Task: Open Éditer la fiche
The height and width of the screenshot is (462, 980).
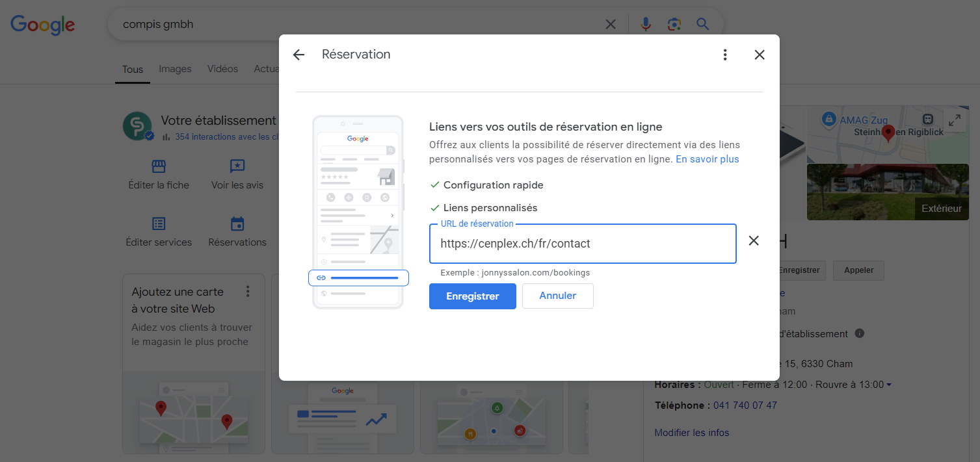Action: [x=159, y=175]
